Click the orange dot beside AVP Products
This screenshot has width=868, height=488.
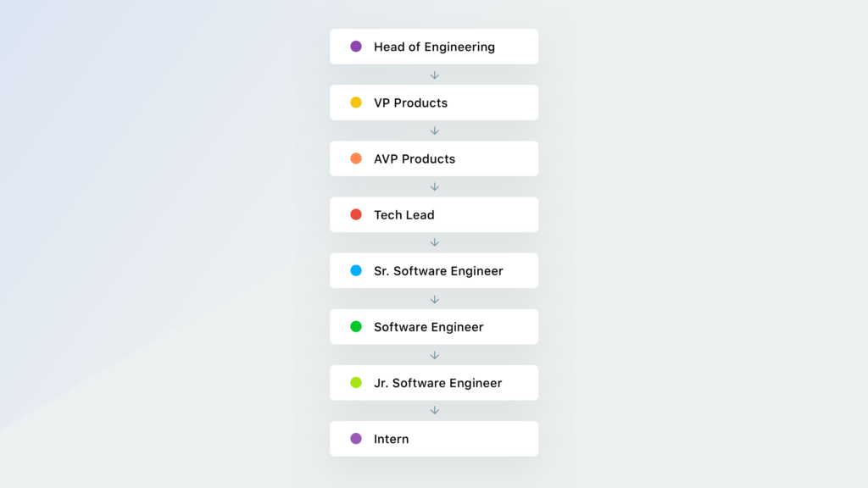tap(356, 158)
